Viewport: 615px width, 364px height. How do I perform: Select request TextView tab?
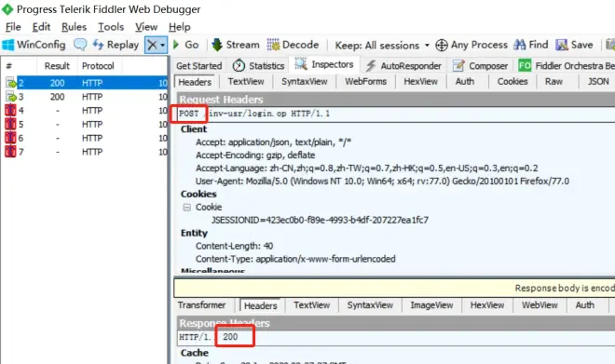246,82
